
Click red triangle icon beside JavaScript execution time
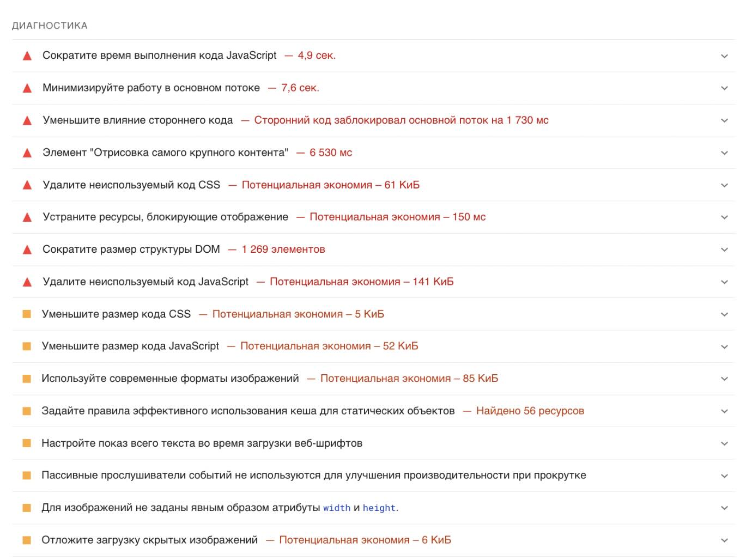pyautogui.click(x=27, y=56)
